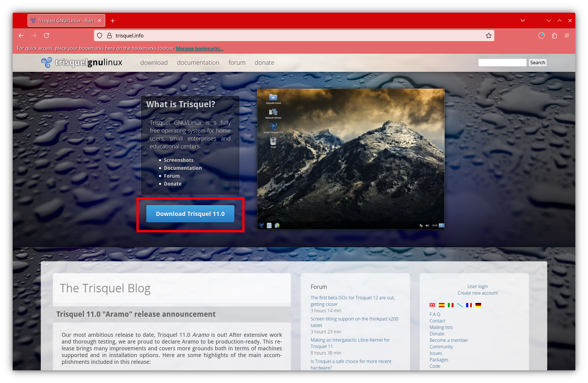Open donate in the top navigation
This screenshot has width=588, height=383.
(264, 63)
